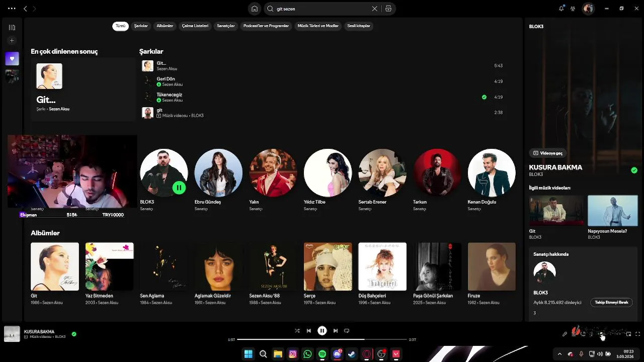Seek within the song progress bar
The width and height of the screenshot is (644, 362).
[x=321, y=339]
